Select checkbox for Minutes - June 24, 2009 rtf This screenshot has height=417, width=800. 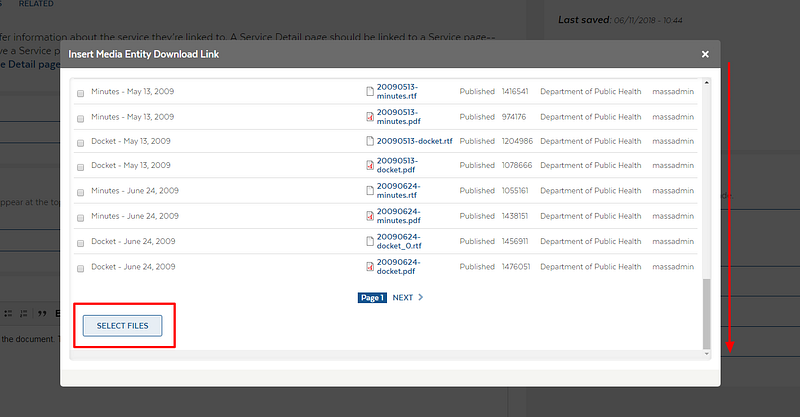pyautogui.click(x=80, y=192)
